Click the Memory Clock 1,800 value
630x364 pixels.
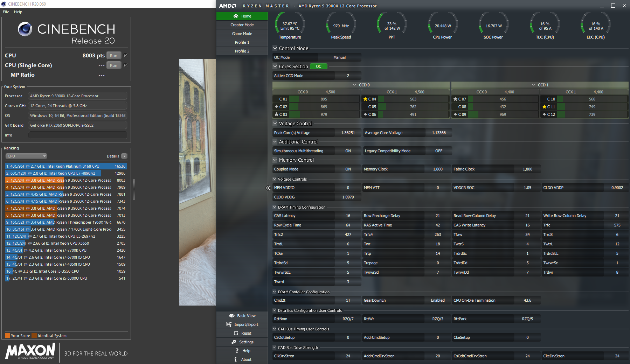pos(438,169)
